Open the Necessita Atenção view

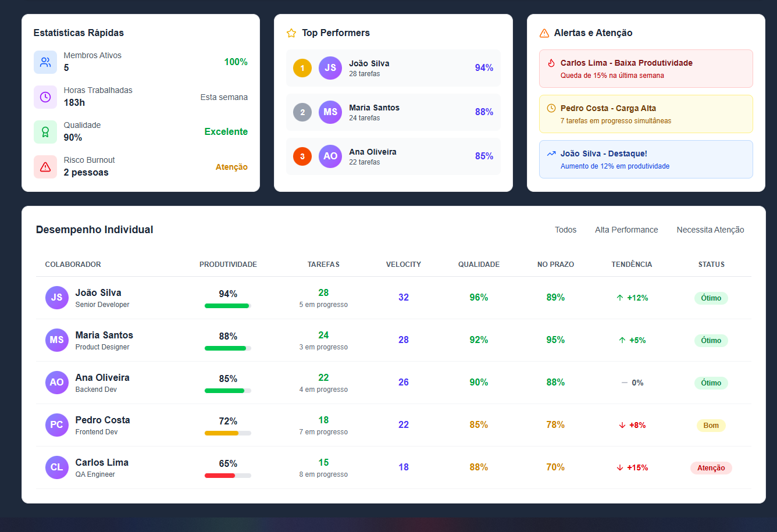710,230
